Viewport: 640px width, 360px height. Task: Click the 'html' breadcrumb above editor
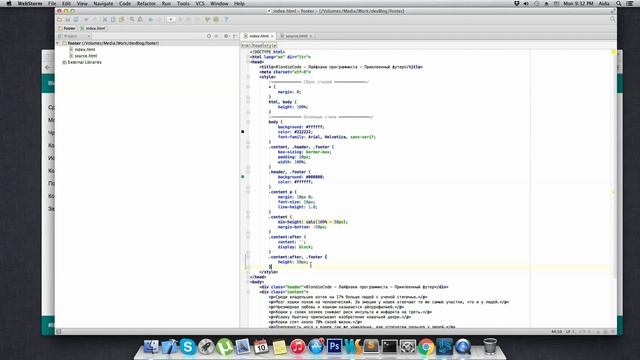click(246, 45)
